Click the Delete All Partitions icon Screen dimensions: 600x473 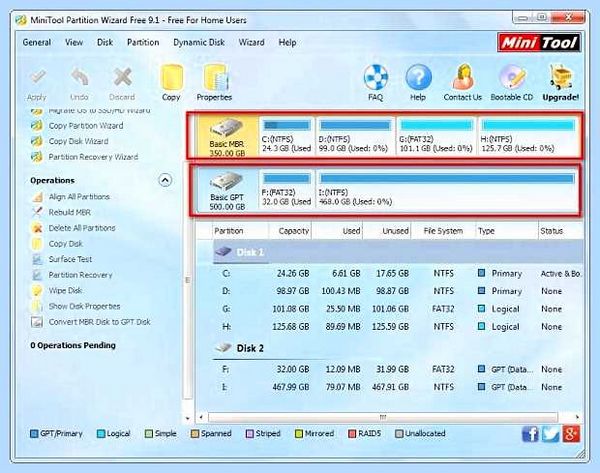(37, 228)
